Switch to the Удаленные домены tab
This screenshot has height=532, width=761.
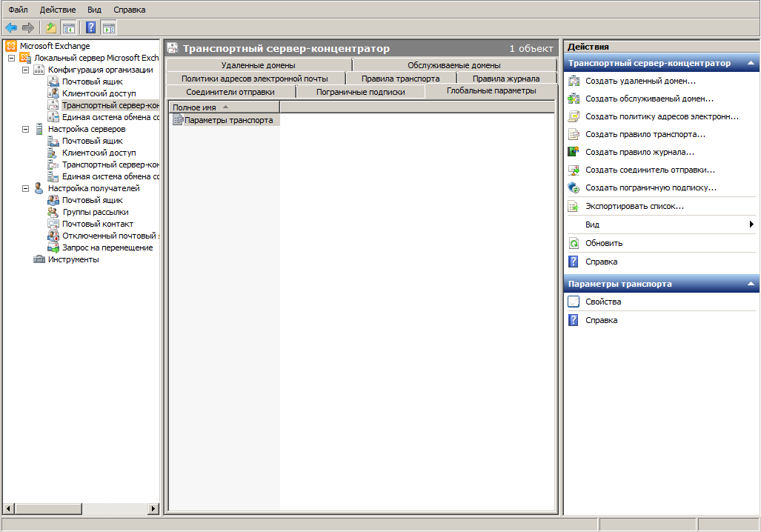click(x=258, y=65)
